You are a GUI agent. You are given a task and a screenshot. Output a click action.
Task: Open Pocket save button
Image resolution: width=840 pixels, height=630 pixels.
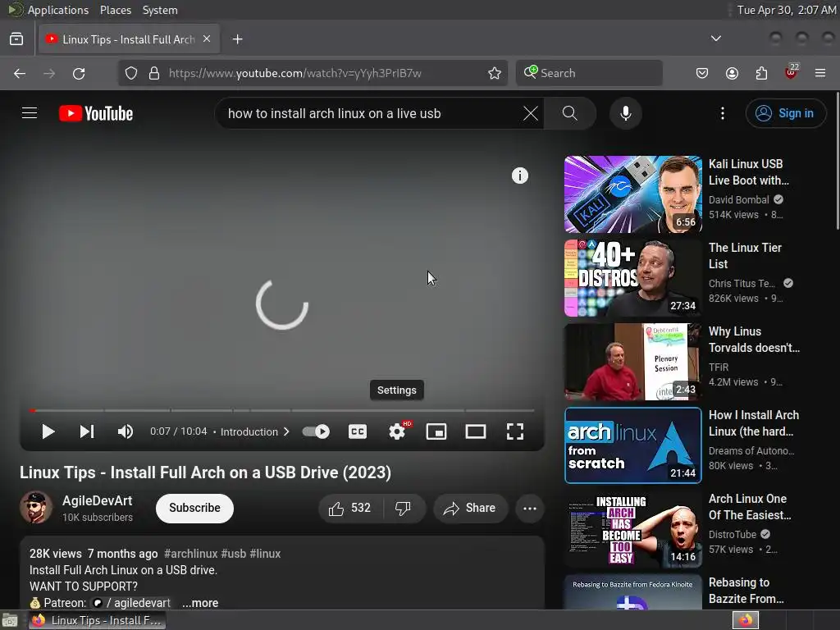click(x=702, y=73)
